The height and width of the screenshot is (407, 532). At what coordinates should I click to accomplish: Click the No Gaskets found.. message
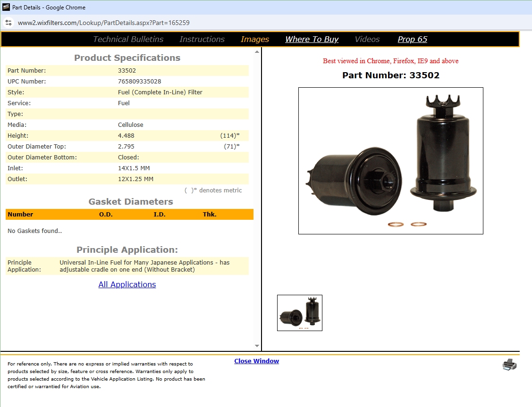pyautogui.click(x=34, y=231)
